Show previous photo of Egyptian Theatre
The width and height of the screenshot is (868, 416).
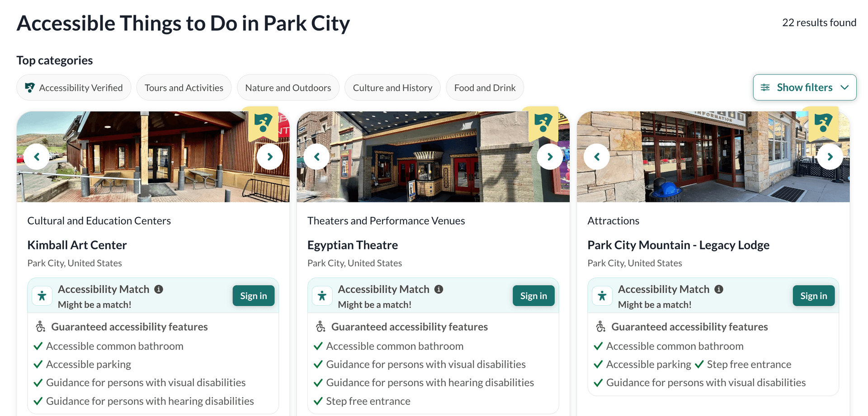tap(316, 157)
